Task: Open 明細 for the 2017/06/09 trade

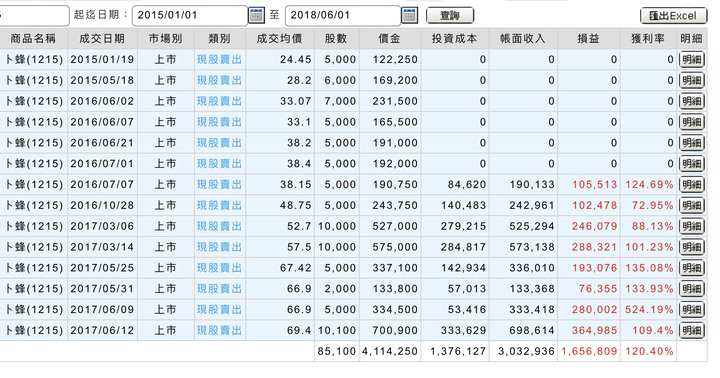Action: point(692,310)
